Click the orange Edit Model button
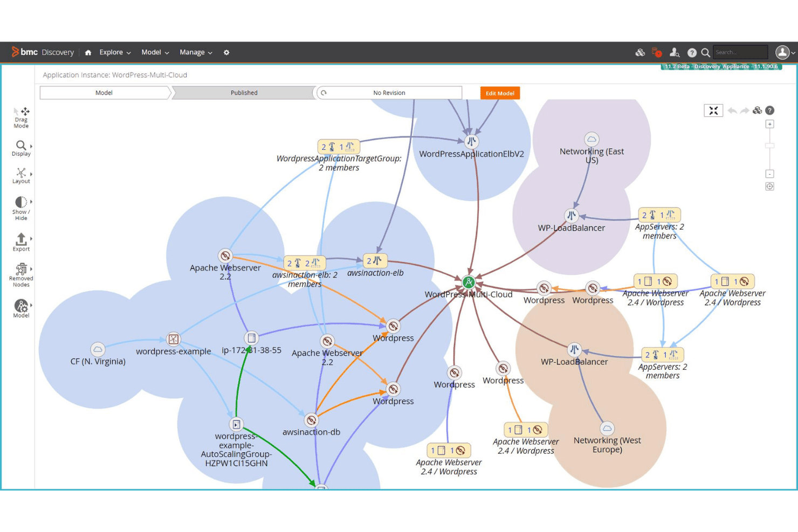Viewport: 798px width, 532px height. pyautogui.click(x=500, y=93)
